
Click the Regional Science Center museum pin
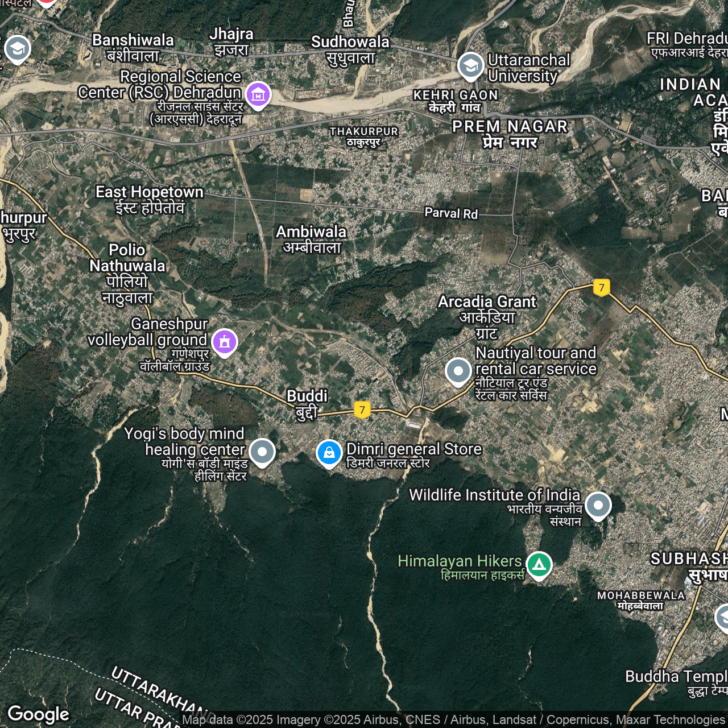pyautogui.click(x=258, y=95)
